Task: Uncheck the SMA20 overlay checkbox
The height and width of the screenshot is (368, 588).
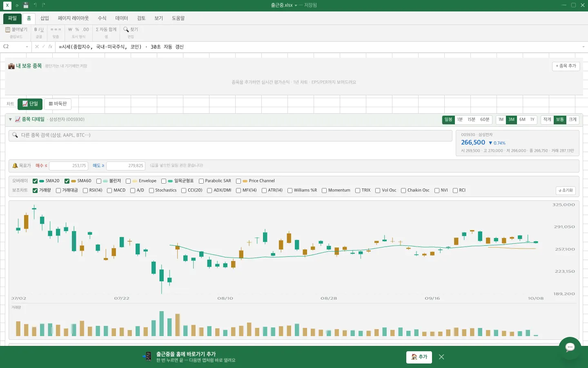Action: 35,181
